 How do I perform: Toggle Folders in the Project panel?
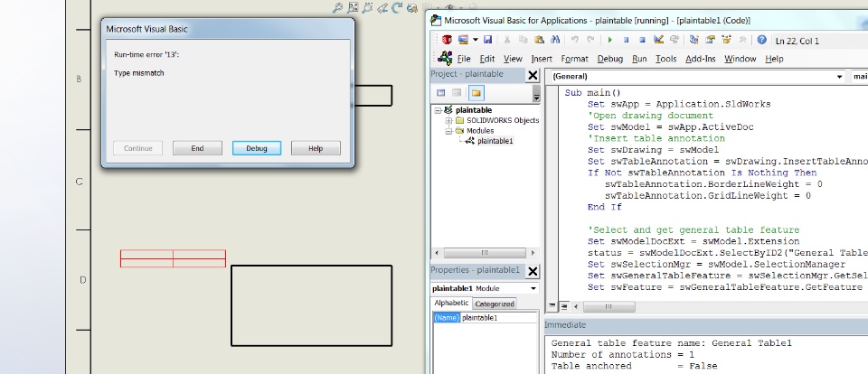476,92
